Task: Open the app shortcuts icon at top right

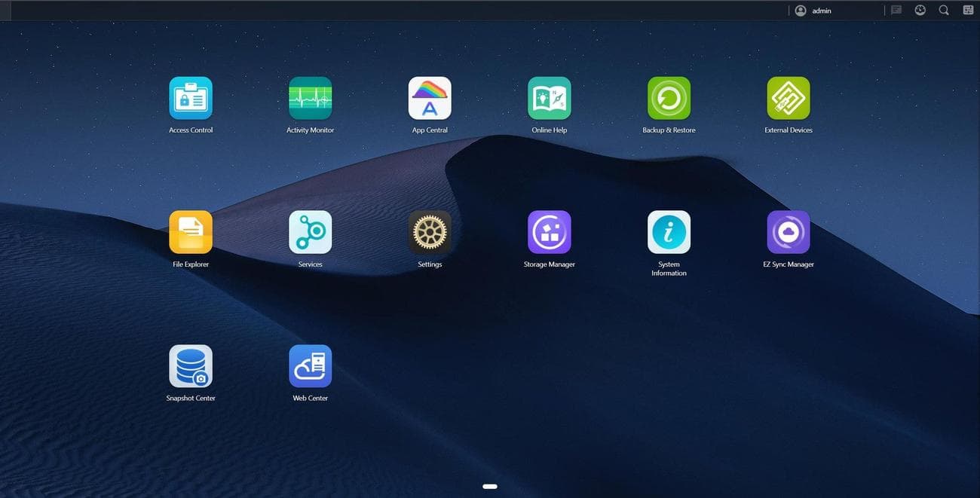Action: [968, 10]
